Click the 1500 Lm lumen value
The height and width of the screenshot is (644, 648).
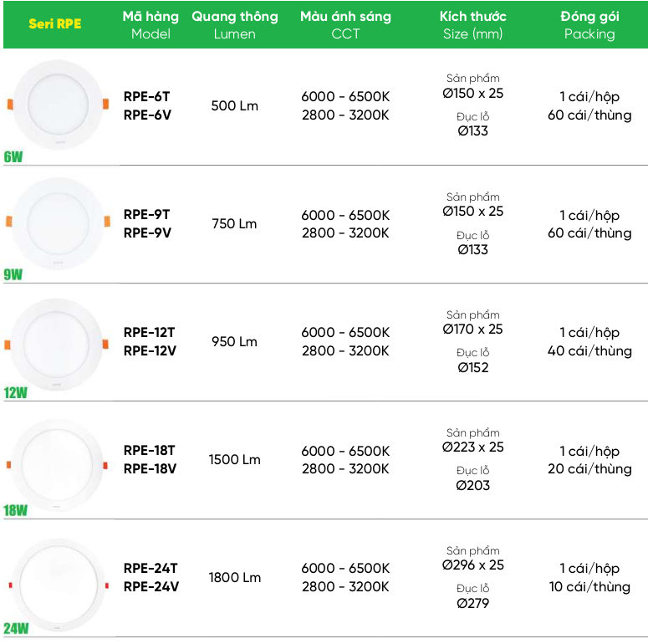point(234,460)
